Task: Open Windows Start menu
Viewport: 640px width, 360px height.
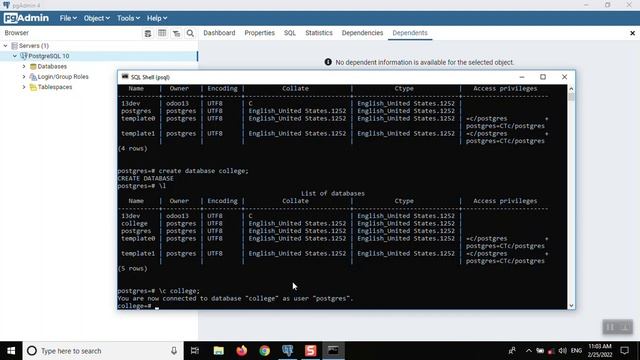Action: click(x=11, y=351)
